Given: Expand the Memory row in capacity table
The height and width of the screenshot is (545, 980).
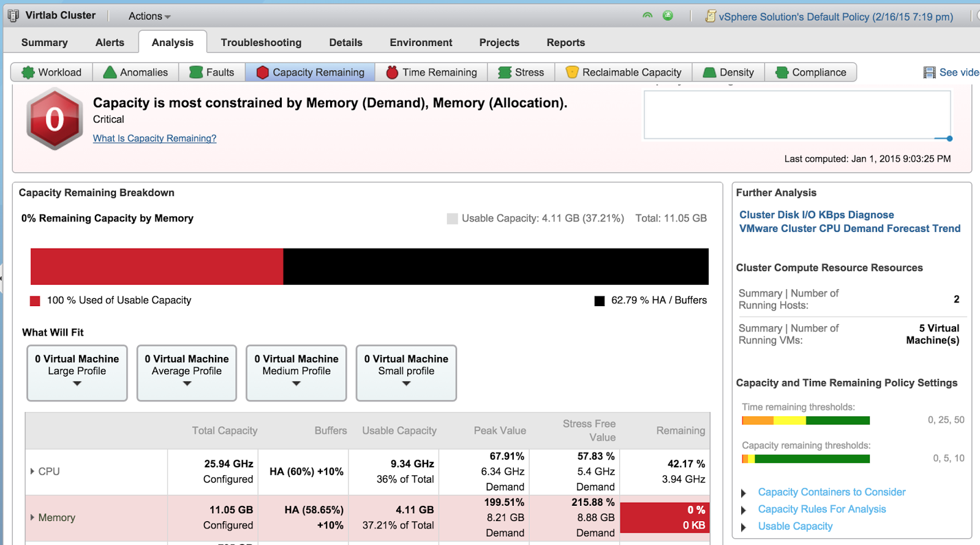Looking at the screenshot, I should coord(32,517).
